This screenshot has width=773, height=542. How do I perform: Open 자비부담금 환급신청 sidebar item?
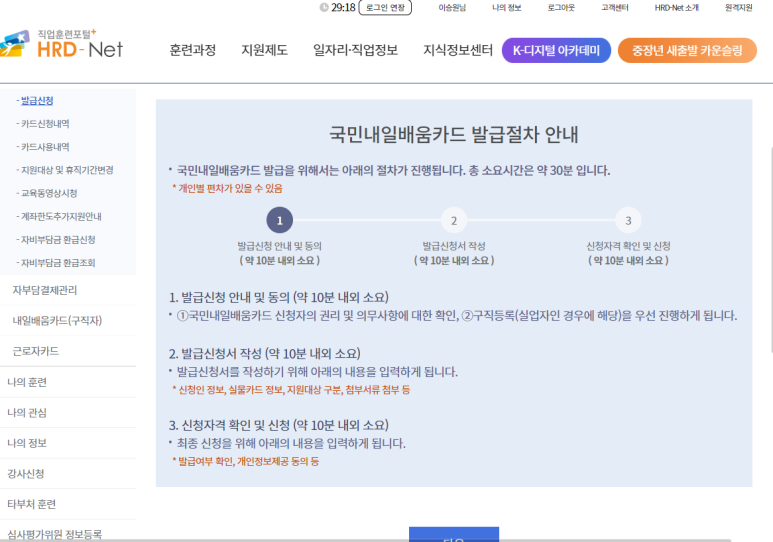(x=56, y=240)
